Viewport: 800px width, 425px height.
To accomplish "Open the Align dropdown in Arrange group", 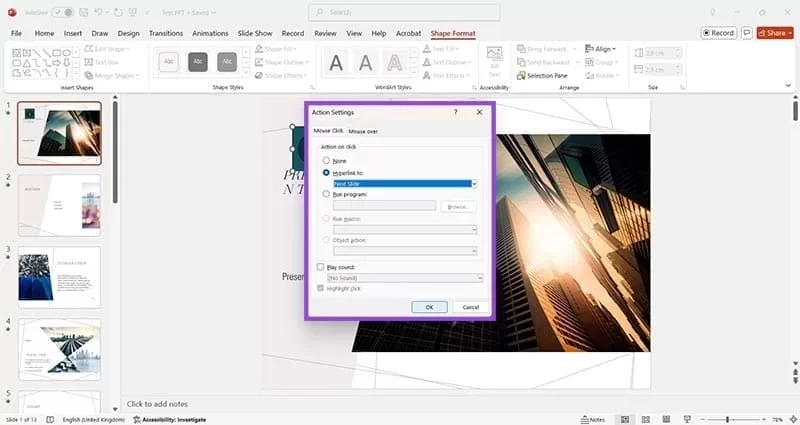I will [605, 48].
